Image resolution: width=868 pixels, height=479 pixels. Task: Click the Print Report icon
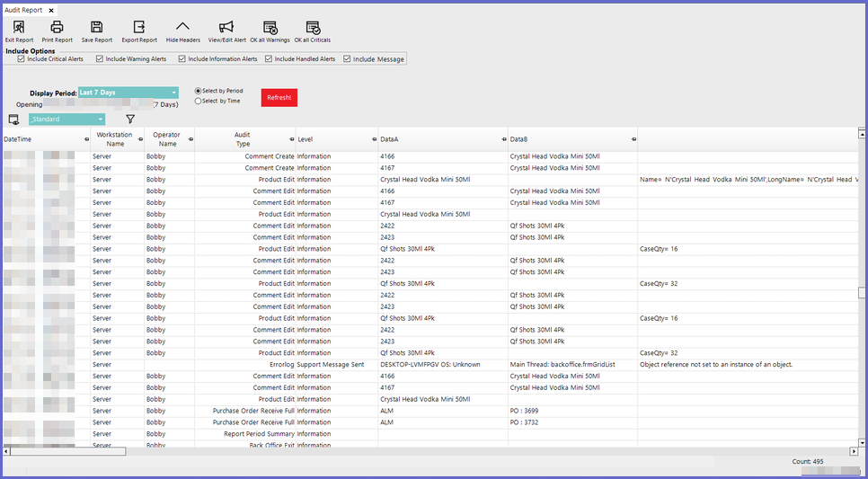pos(57,28)
